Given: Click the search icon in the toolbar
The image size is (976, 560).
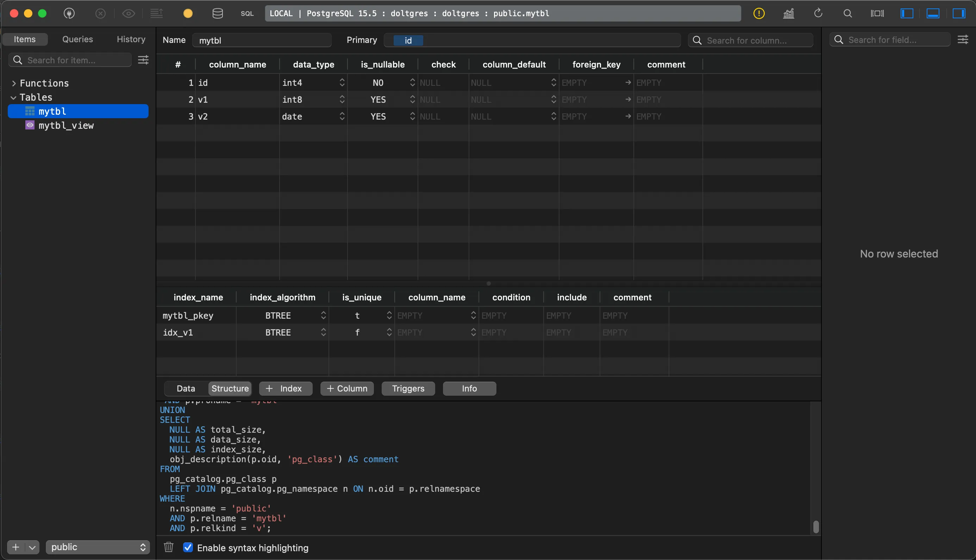Looking at the screenshot, I should 847,13.
